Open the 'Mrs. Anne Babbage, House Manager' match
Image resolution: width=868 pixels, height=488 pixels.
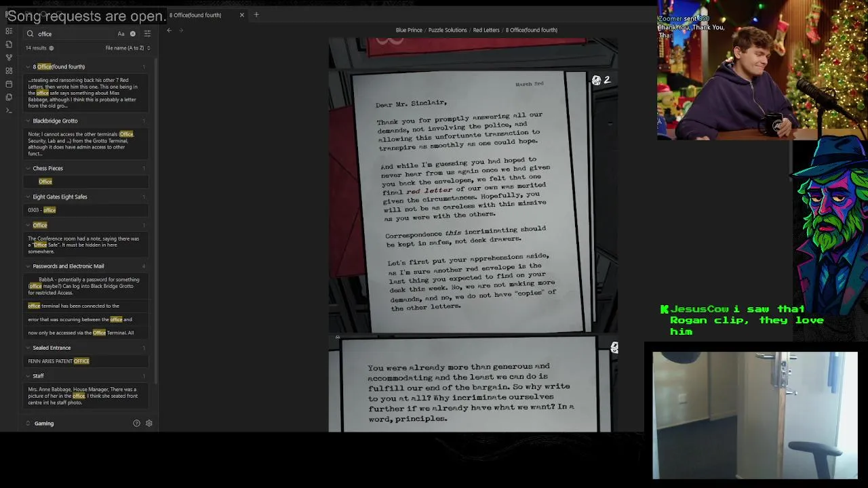(87, 396)
